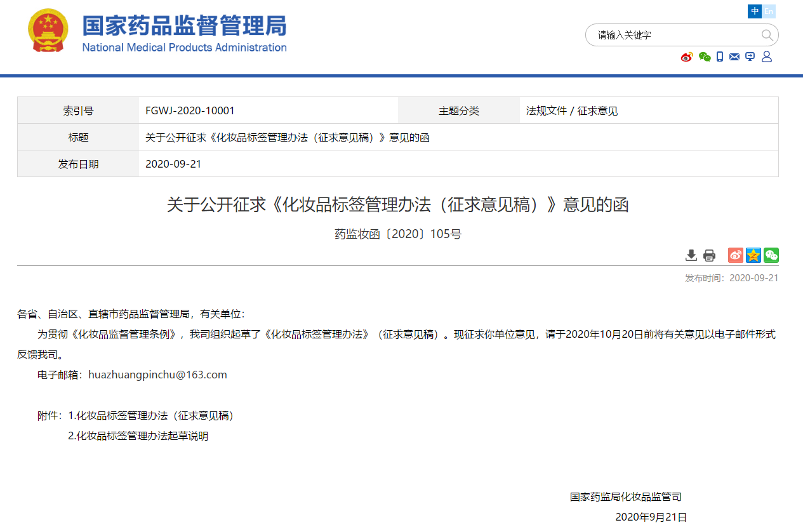The image size is (803, 532).
Task: Click the envelope mail icon in the header
Action: [734, 57]
